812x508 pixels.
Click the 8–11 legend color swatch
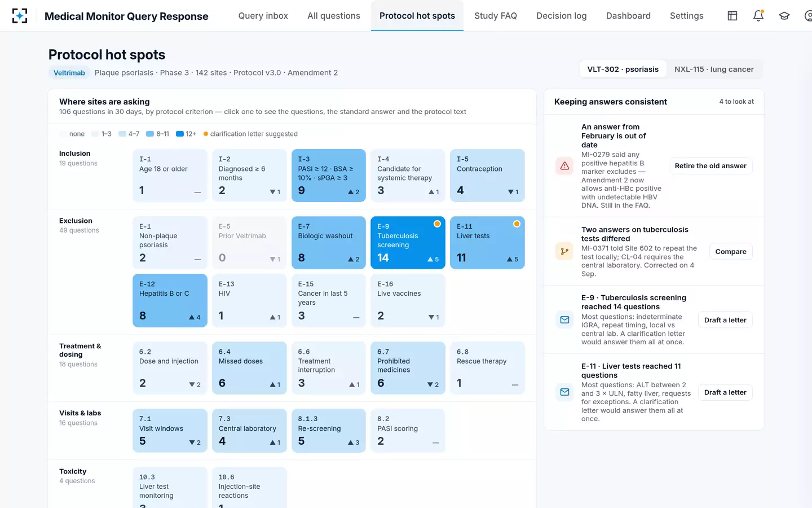150,134
